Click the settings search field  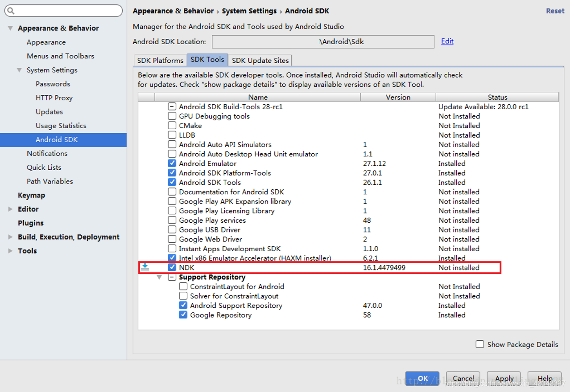[x=63, y=11]
